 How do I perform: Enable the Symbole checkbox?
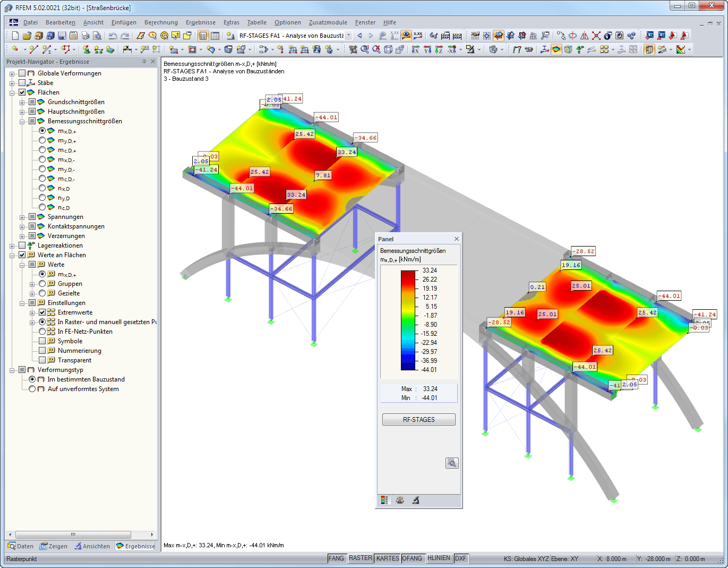pyautogui.click(x=42, y=341)
